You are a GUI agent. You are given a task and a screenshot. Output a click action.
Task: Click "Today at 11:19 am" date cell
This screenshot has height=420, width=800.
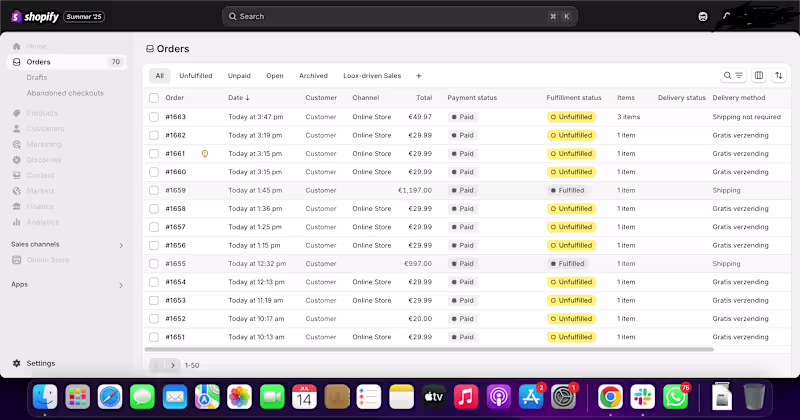pyautogui.click(x=256, y=301)
